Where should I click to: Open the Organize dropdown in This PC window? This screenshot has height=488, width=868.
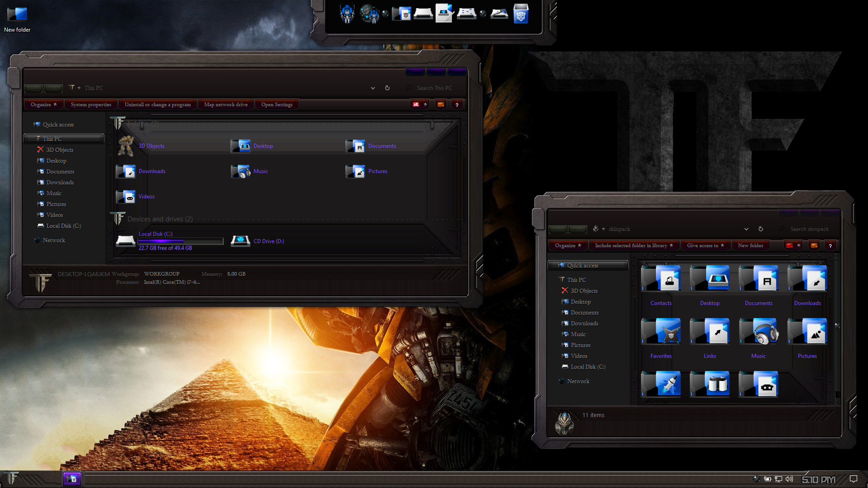pos(43,105)
